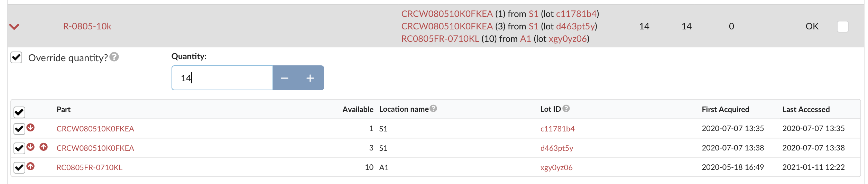This screenshot has height=184, width=868.
Task: Focus the Quantity input field showing 14
Action: coord(222,78)
